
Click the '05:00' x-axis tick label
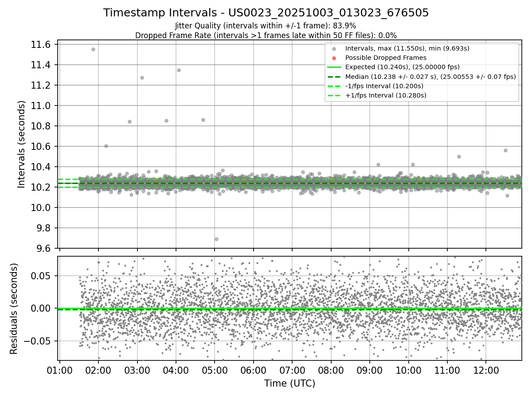[x=215, y=370]
